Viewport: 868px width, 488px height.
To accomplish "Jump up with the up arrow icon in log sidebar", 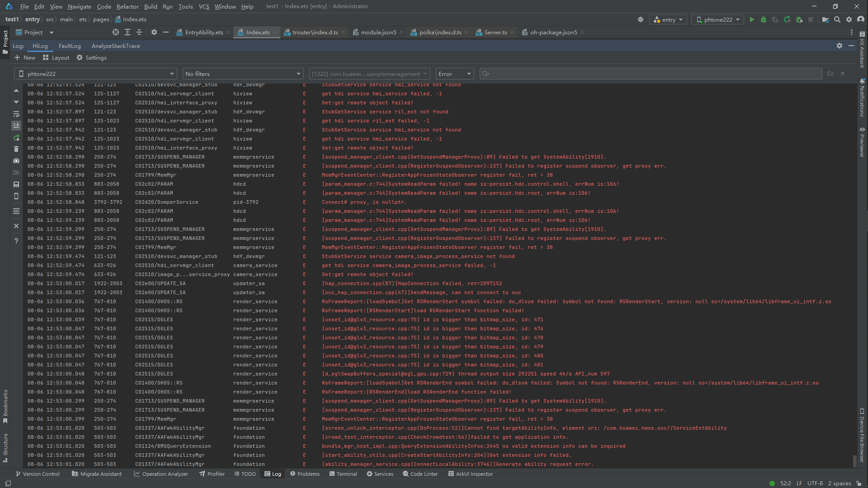I will (x=16, y=90).
